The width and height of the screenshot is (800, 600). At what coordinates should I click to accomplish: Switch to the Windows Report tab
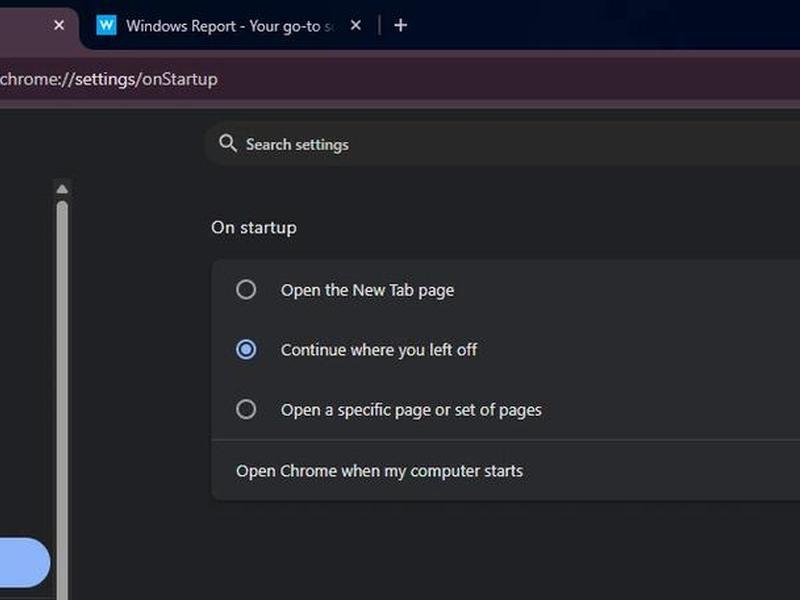[229, 26]
